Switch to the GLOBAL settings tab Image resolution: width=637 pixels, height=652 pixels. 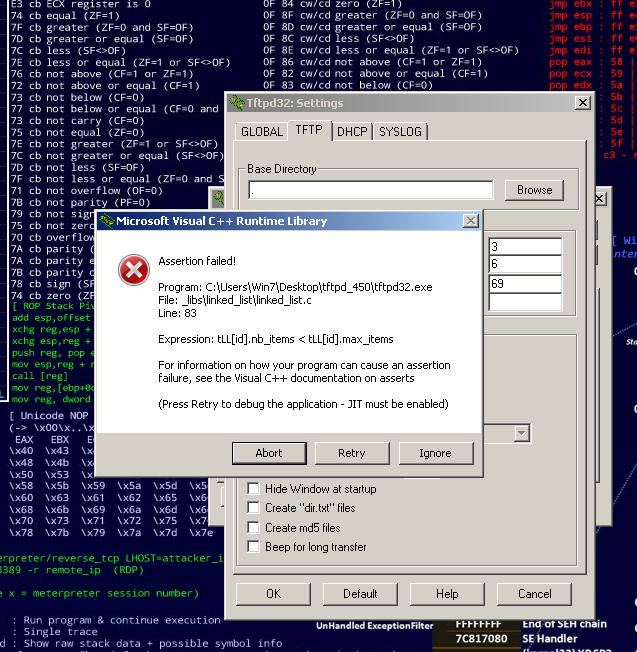pos(262,132)
